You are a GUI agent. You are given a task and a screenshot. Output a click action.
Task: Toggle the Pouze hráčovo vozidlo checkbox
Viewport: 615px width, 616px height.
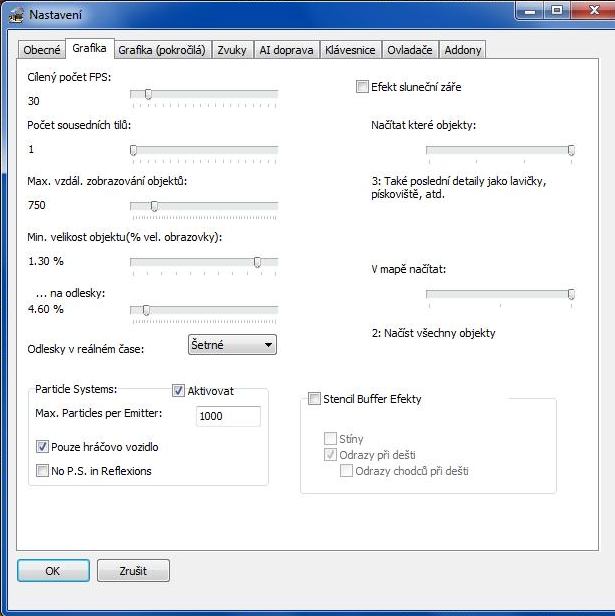pos(43,447)
